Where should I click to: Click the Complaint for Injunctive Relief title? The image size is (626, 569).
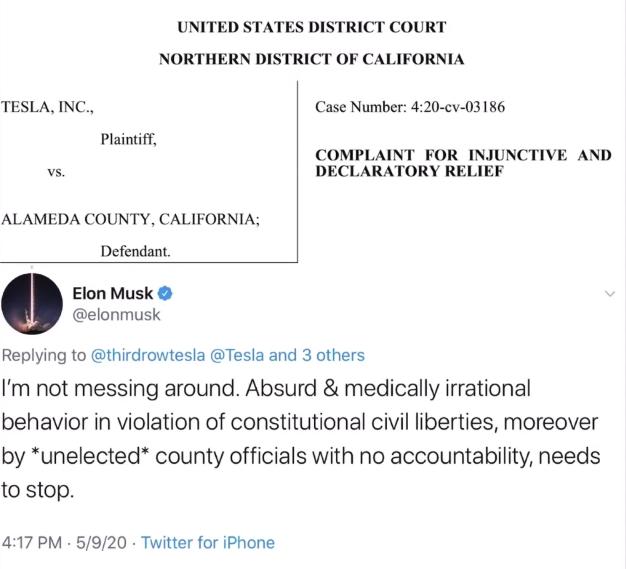coord(463,163)
